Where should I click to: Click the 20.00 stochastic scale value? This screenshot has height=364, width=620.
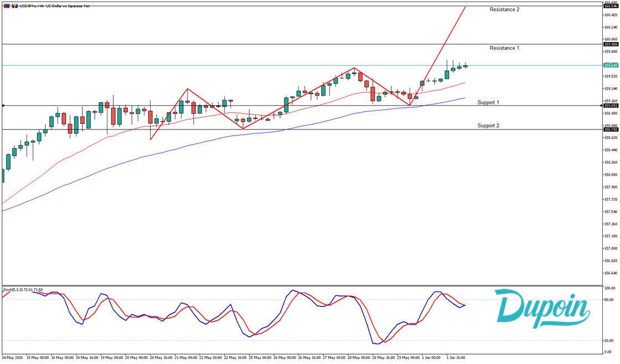click(x=609, y=341)
